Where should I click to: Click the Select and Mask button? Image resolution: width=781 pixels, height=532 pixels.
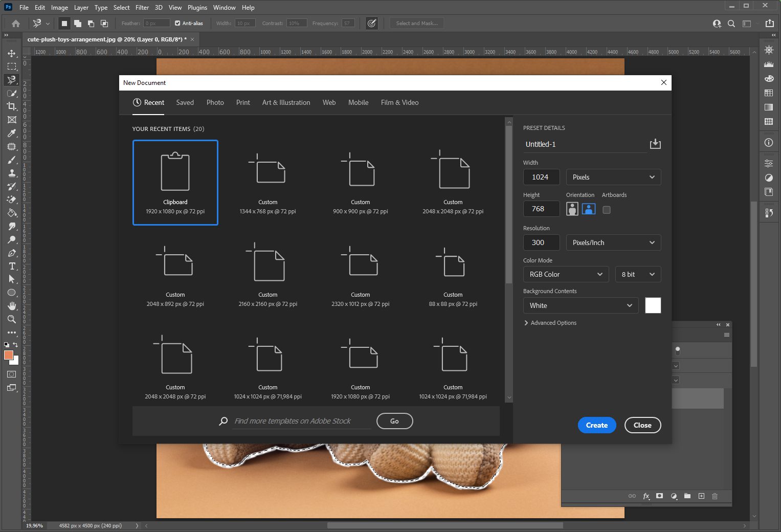point(417,23)
